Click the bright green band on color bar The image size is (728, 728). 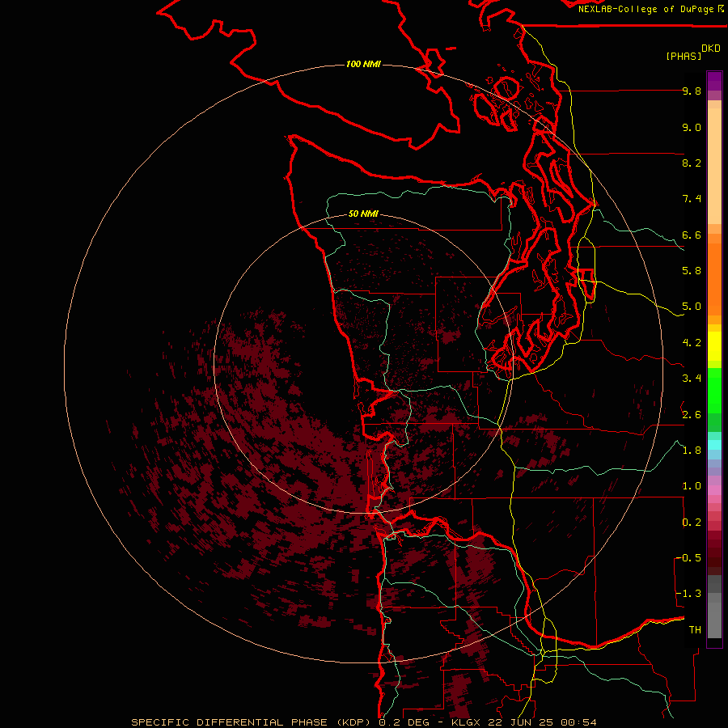pos(714,391)
